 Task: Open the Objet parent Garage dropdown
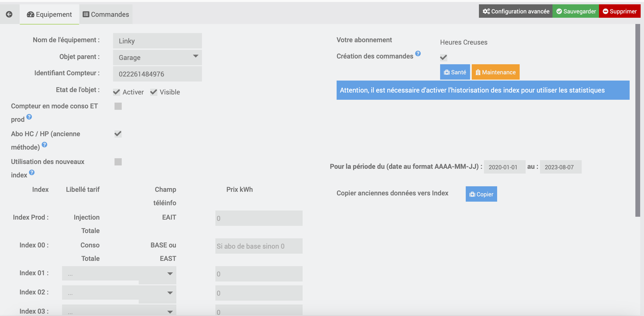pos(157,57)
